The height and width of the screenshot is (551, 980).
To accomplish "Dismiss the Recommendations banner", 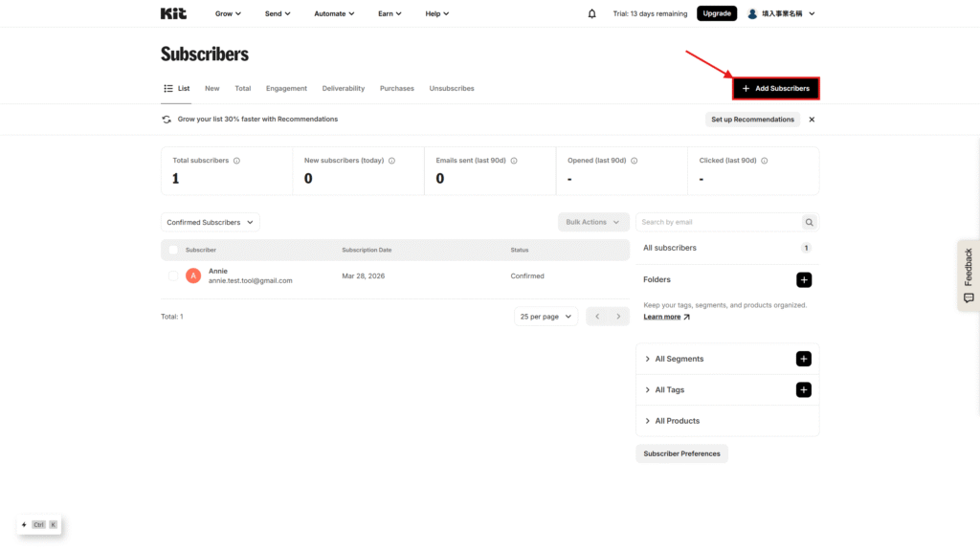I will (812, 120).
